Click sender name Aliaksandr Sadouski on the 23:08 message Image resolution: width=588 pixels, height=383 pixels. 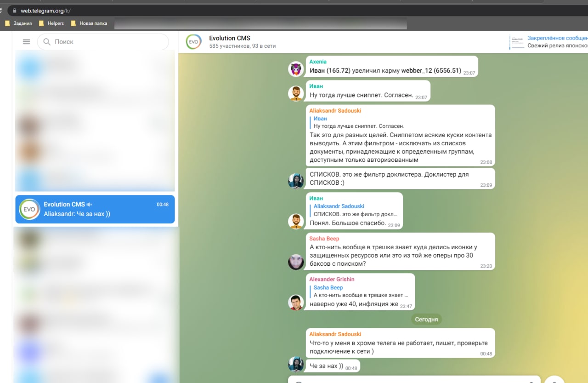335,111
